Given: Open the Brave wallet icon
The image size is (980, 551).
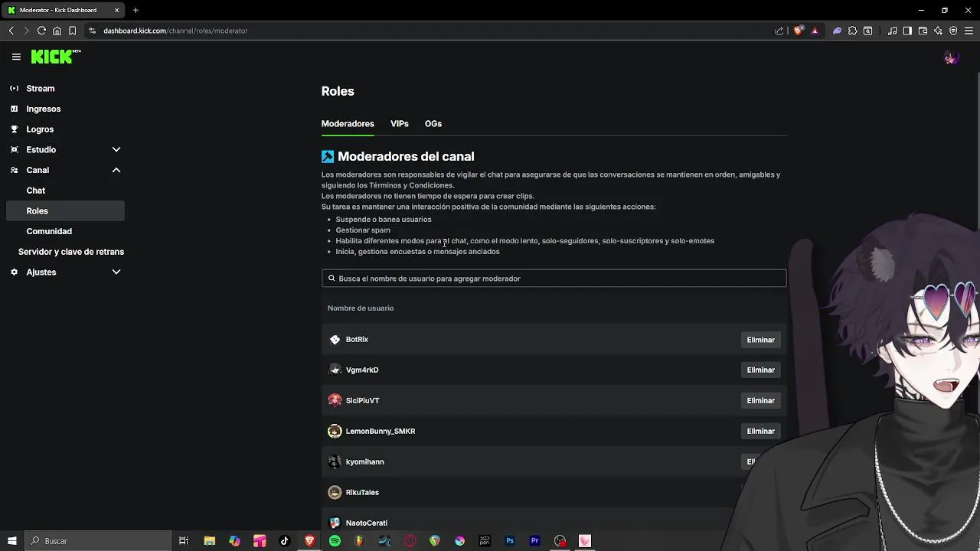Looking at the screenshot, I should click(923, 31).
